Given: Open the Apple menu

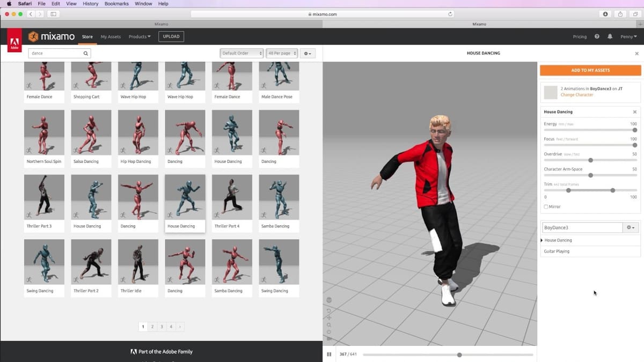Looking at the screenshot, I should point(9,4).
